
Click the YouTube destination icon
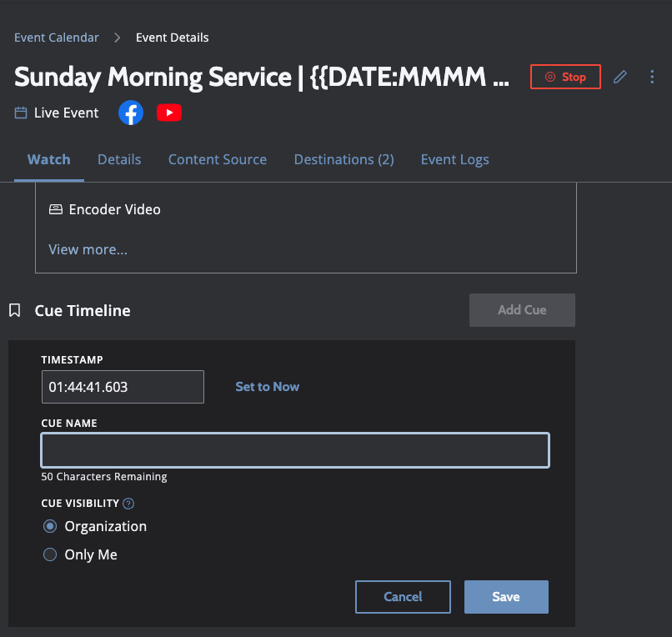coord(169,113)
